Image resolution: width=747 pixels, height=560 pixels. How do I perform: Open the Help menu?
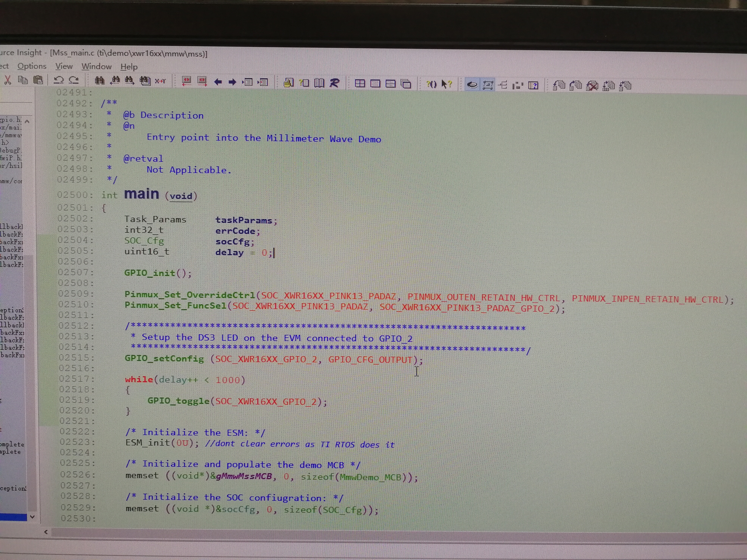coord(129,67)
